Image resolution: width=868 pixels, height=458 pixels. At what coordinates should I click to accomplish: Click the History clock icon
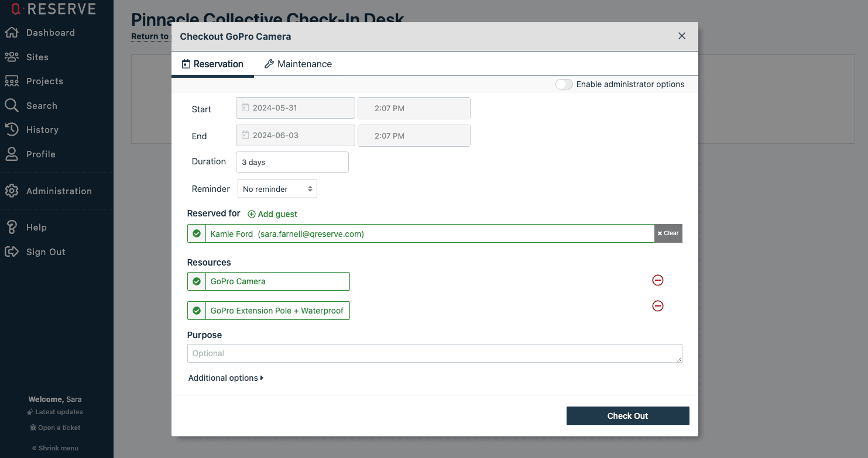click(12, 130)
